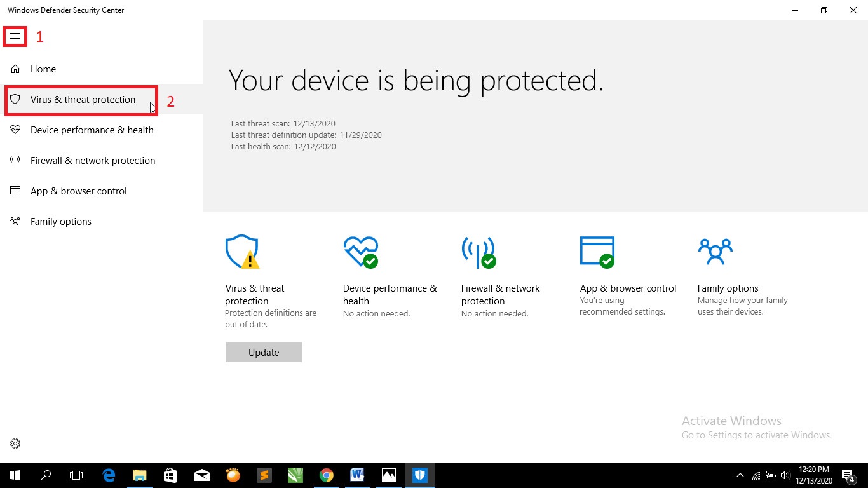Viewport: 868px width, 488px height.
Task: Click the Home house icon in sidebar
Action: [15, 69]
